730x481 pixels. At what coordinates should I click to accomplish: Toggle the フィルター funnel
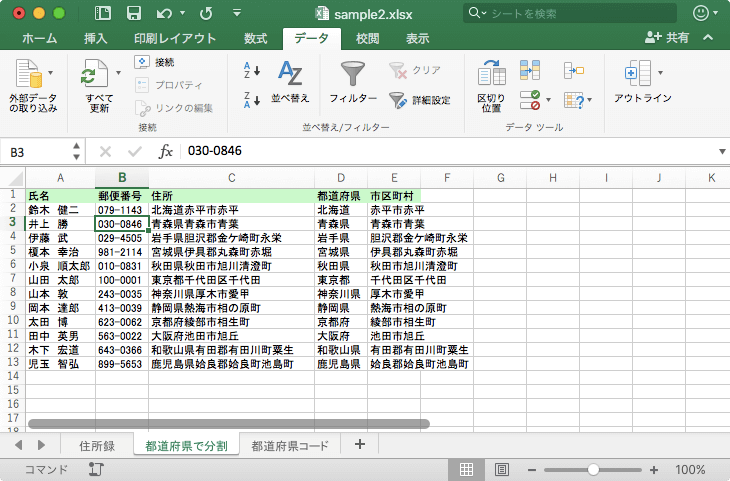353,82
